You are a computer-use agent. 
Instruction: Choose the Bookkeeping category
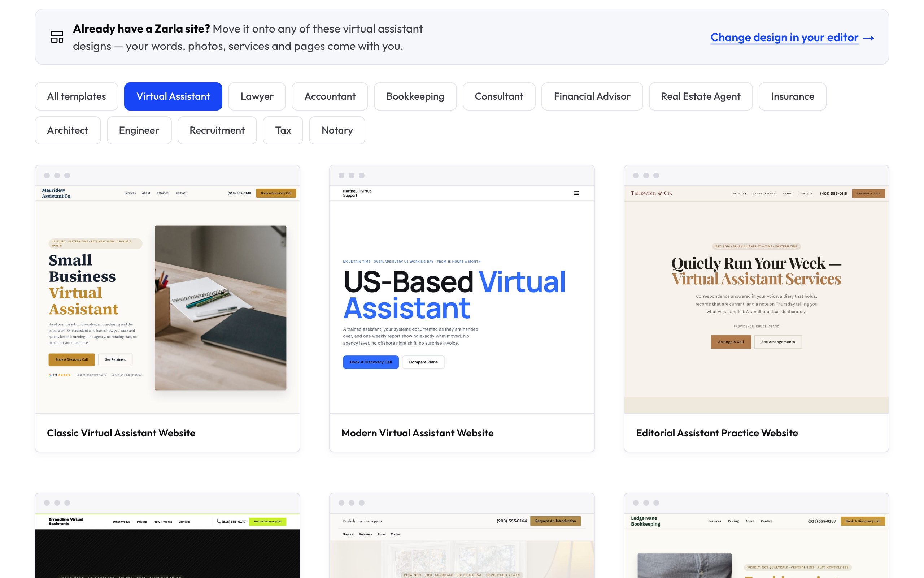(x=415, y=96)
